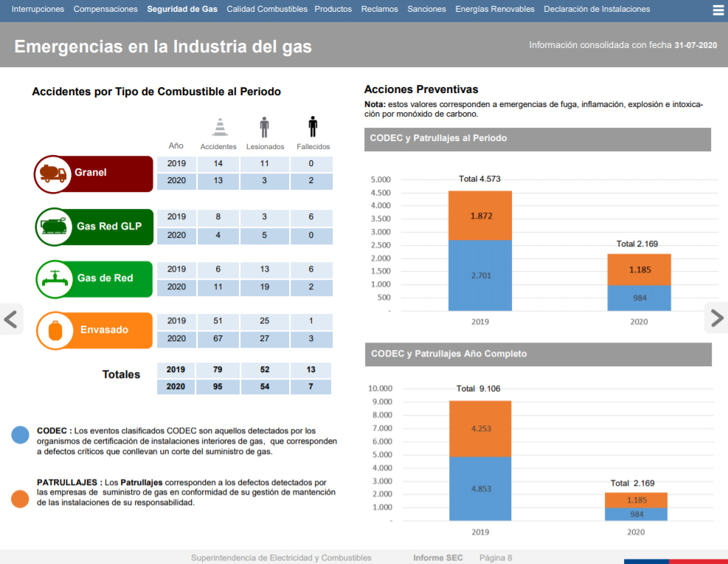The image size is (728, 564).
Task: Open the Reclamos menu item
Action: click(x=379, y=10)
